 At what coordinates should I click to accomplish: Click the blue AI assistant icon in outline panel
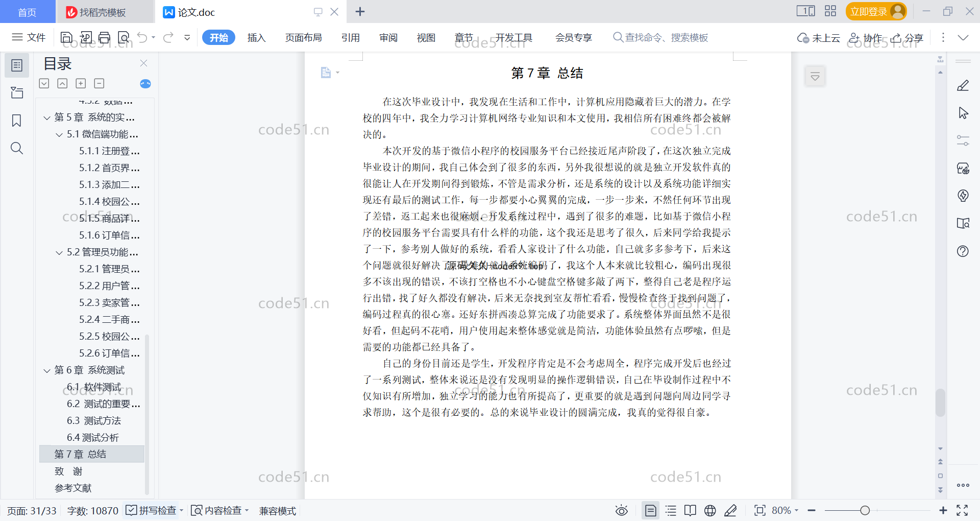[145, 84]
